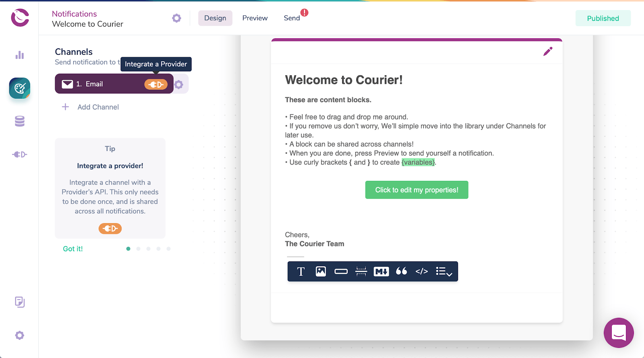The height and width of the screenshot is (358, 644).
Task: Switch to the Send tab
Action: pyautogui.click(x=292, y=18)
